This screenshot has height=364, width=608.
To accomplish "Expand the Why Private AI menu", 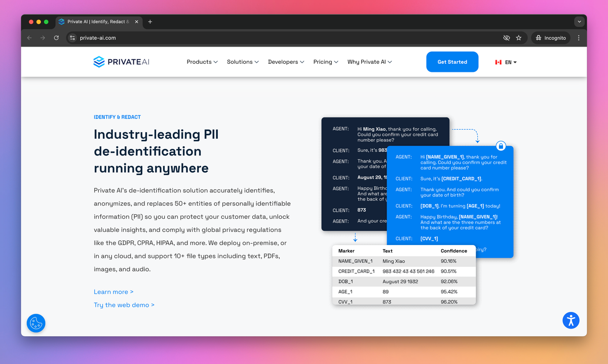I will click(370, 62).
